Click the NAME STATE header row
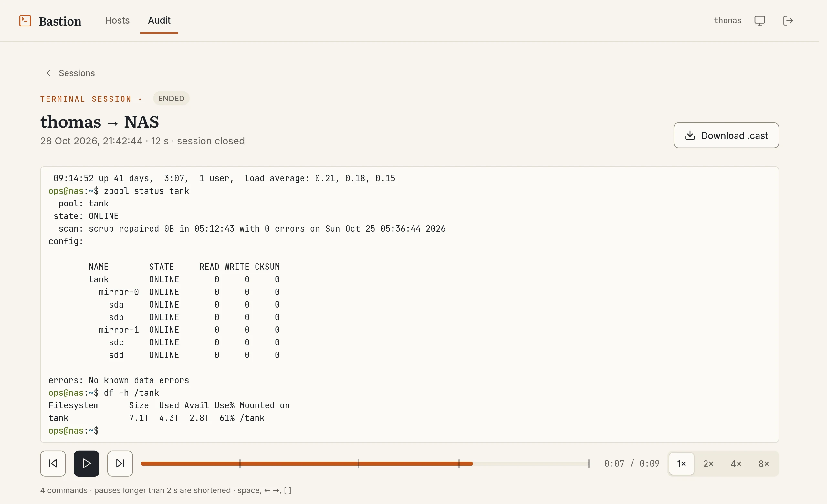Image resolution: width=827 pixels, height=504 pixels. coord(184,267)
